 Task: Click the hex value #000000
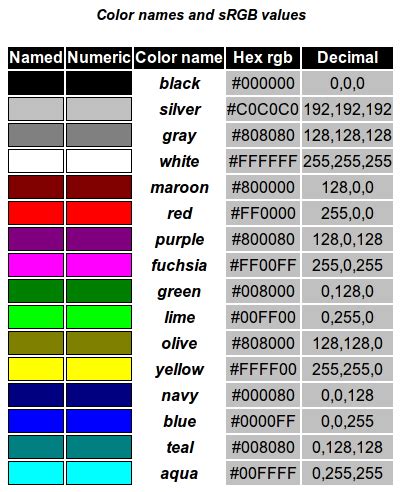263,83
